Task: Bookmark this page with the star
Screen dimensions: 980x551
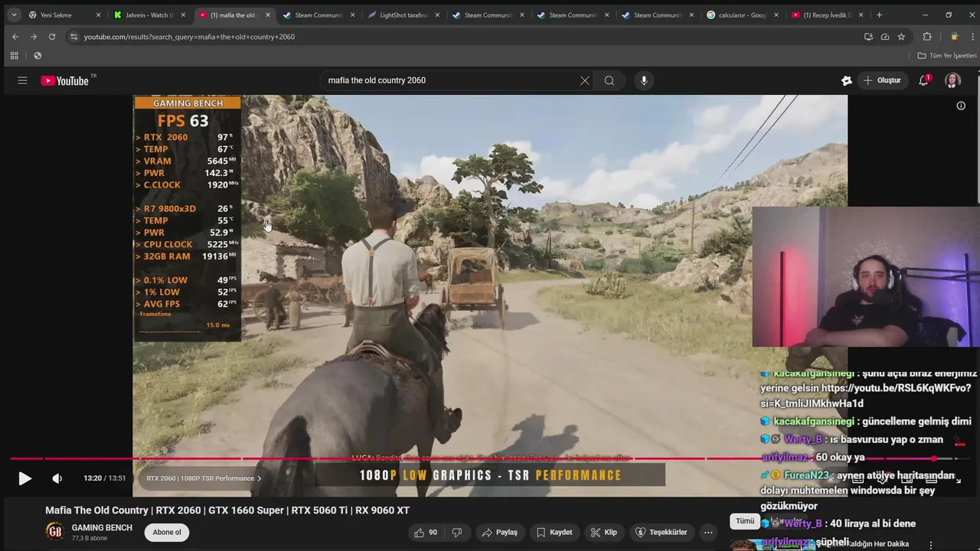Action: tap(901, 37)
